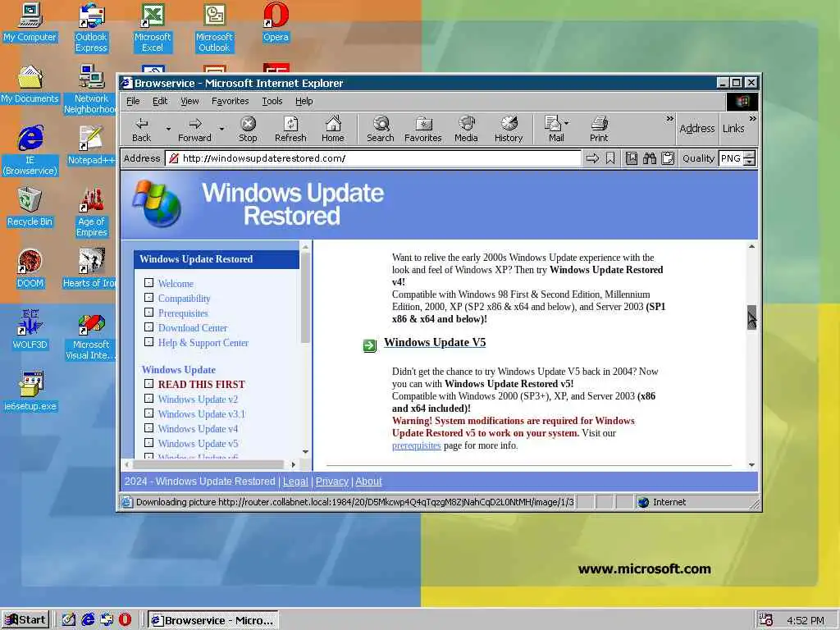Viewport: 840px width, 630px height.
Task: Open the Favorites menu
Action: [230, 101]
